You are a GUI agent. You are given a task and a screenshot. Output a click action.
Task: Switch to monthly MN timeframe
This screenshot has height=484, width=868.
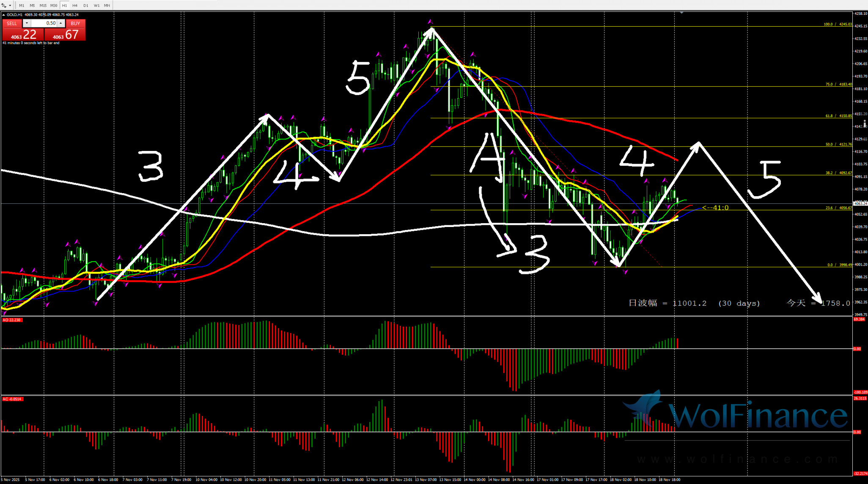[107, 5]
